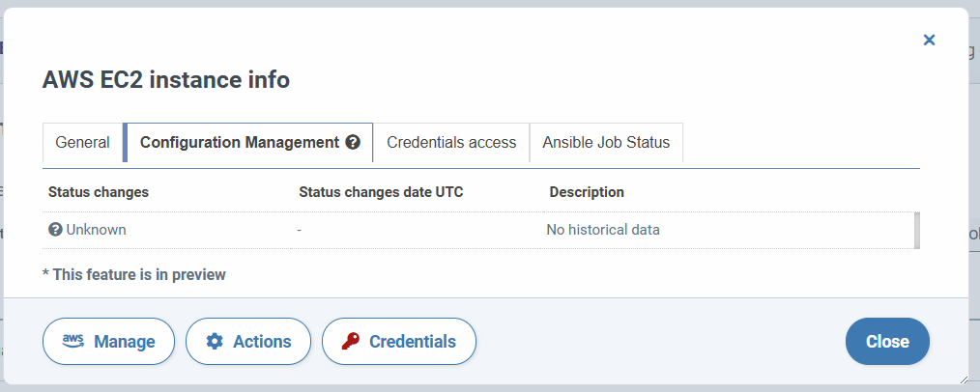Switch to the General tab
980x392 pixels.
point(82,142)
